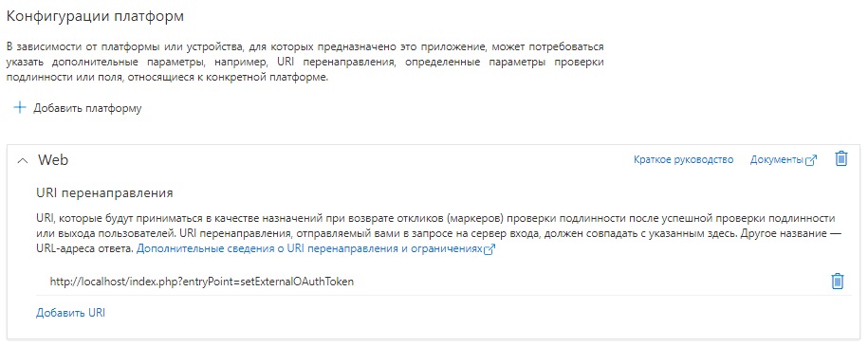Collapse the Web section using the chevron

click(x=22, y=160)
